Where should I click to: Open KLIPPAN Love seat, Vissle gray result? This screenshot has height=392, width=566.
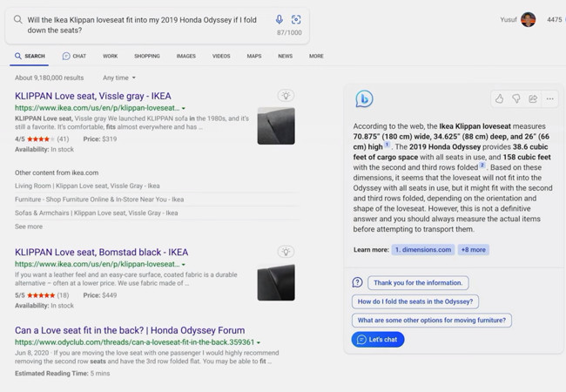[x=93, y=96]
